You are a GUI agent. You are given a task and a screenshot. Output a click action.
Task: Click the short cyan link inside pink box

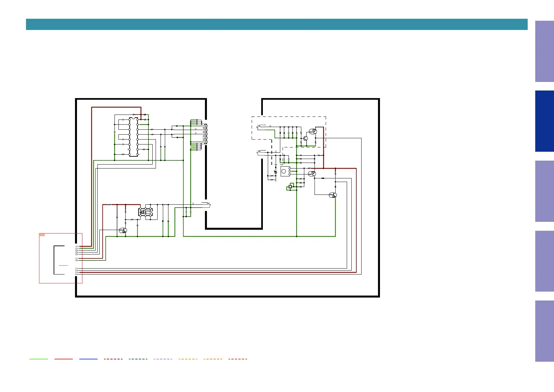63,265
